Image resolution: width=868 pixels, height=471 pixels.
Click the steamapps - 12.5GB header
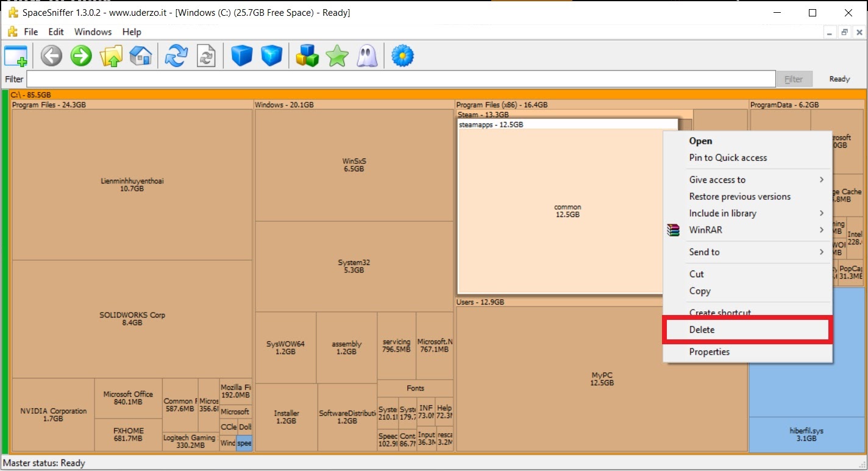(567, 125)
